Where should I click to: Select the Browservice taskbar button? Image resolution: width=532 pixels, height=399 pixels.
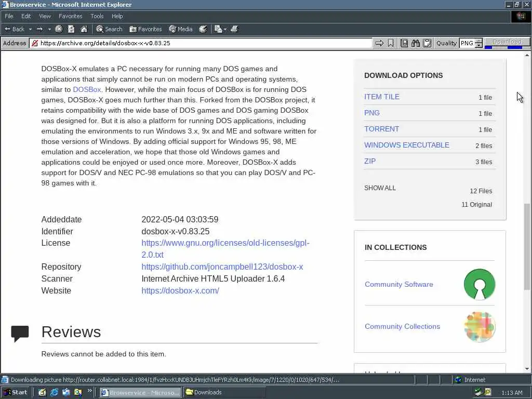(140, 393)
